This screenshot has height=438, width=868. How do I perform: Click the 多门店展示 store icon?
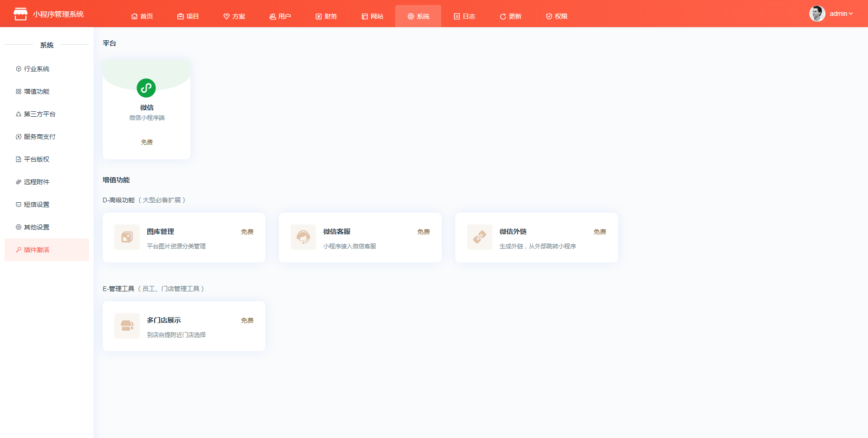(x=127, y=326)
